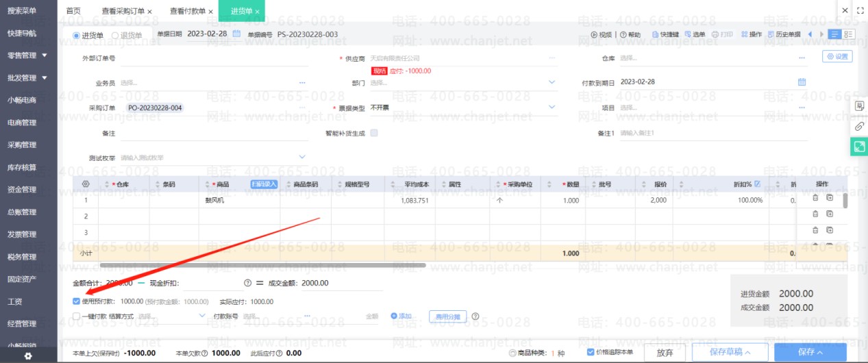Close the 进货单 tab
Screen dimensions: 868x363
pyautogui.click(x=257, y=12)
